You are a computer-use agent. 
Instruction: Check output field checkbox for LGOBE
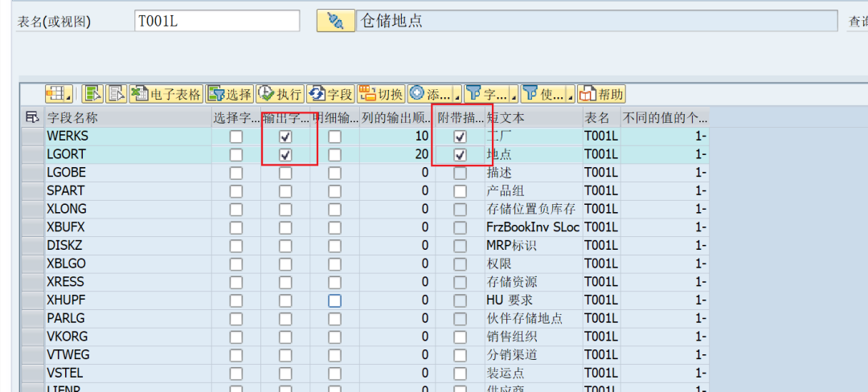coord(285,174)
